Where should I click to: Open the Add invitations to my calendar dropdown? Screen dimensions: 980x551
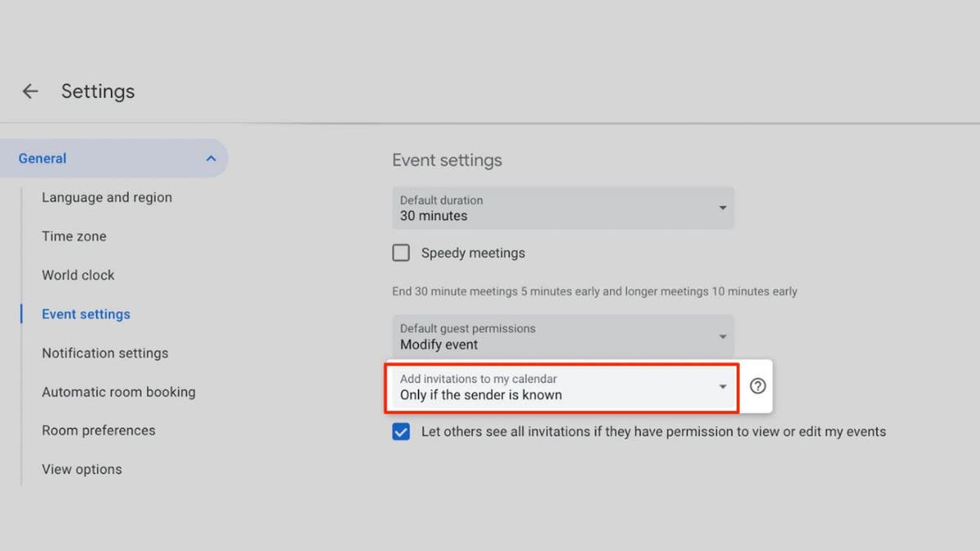click(563, 386)
